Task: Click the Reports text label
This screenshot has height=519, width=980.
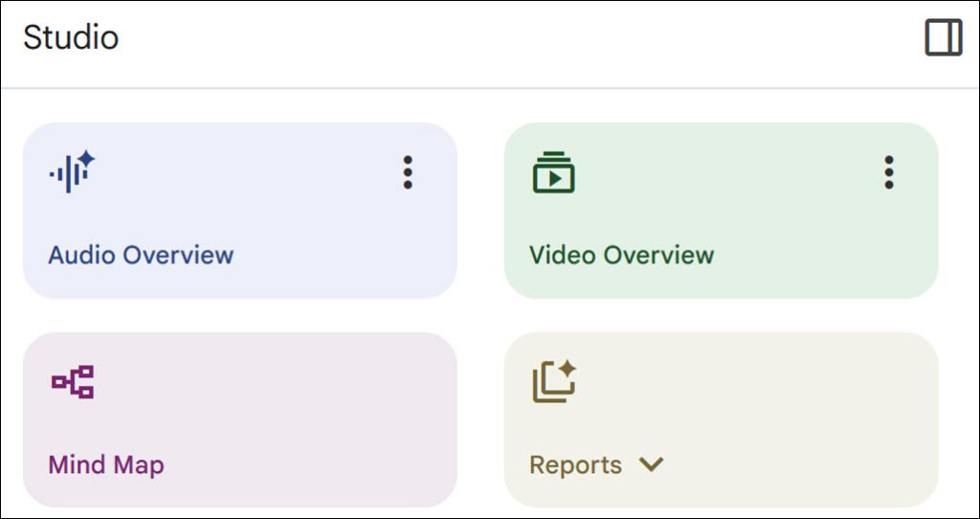Action: click(x=575, y=465)
